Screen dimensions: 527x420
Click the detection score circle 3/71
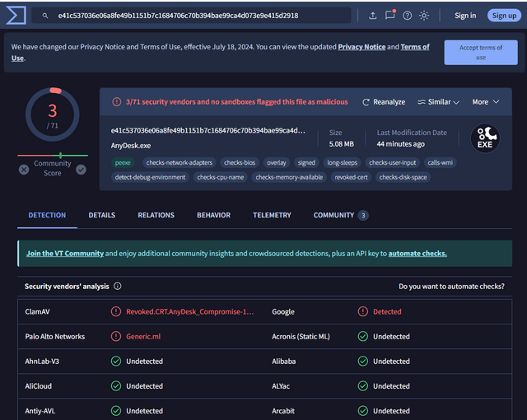point(53,114)
